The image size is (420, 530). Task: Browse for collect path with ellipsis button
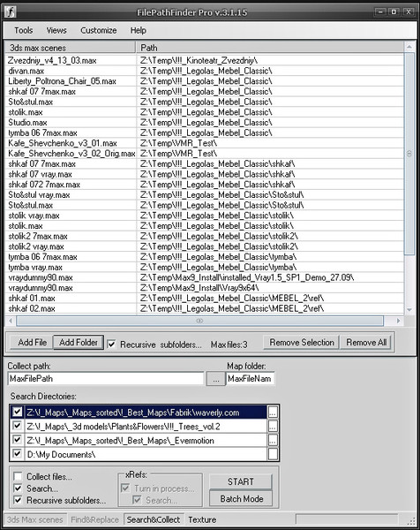point(215,379)
